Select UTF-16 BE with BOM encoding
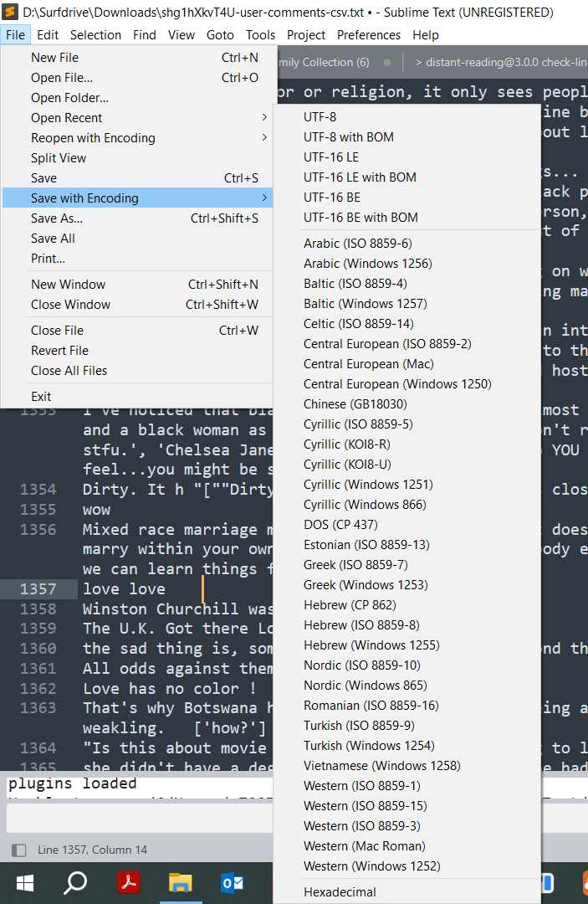588x904 pixels. point(407,218)
